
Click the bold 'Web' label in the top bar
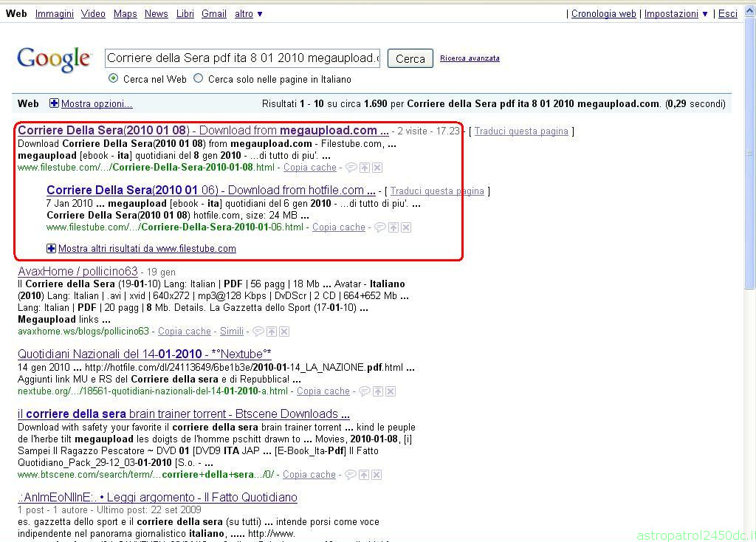(x=16, y=13)
